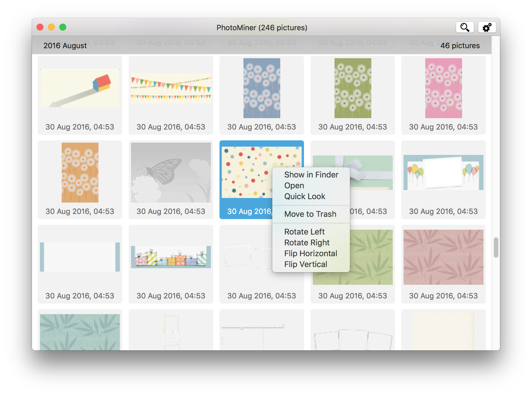This screenshot has width=532, height=396.
Task: Flip the selected photo horizontally
Action: tap(311, 253)
